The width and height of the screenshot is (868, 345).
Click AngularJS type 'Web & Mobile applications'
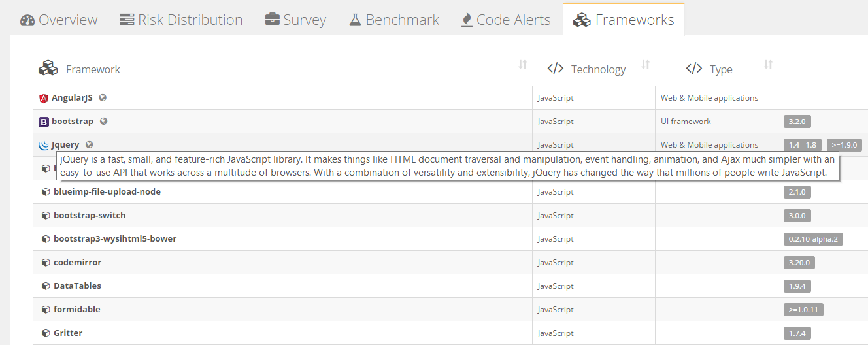click(709, 98)
